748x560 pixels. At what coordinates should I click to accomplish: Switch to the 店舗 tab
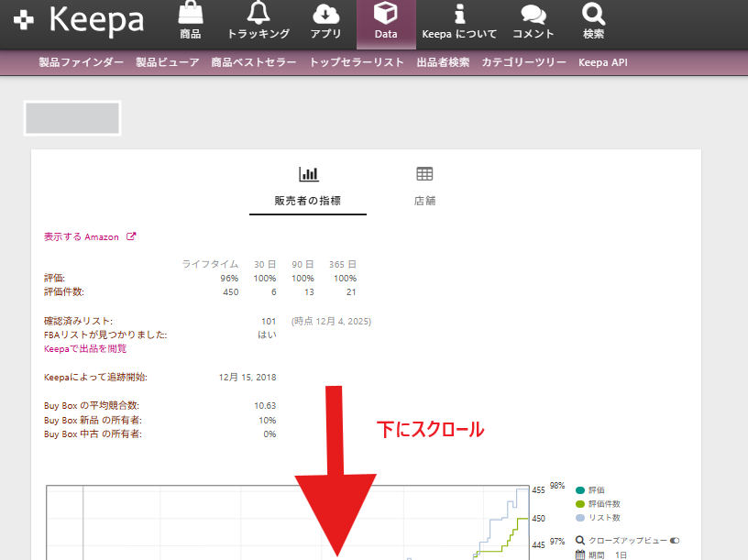(x=424, y=187)
